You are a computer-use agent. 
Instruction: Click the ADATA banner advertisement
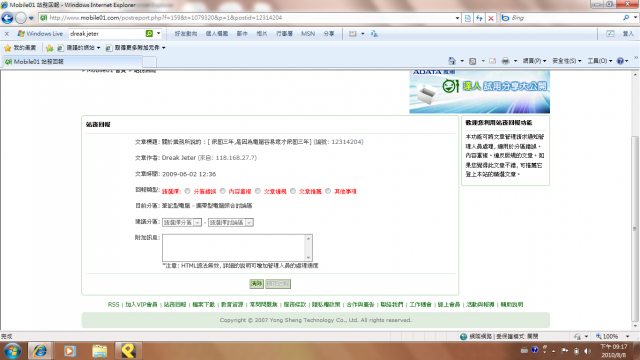(x=480, y=92)
